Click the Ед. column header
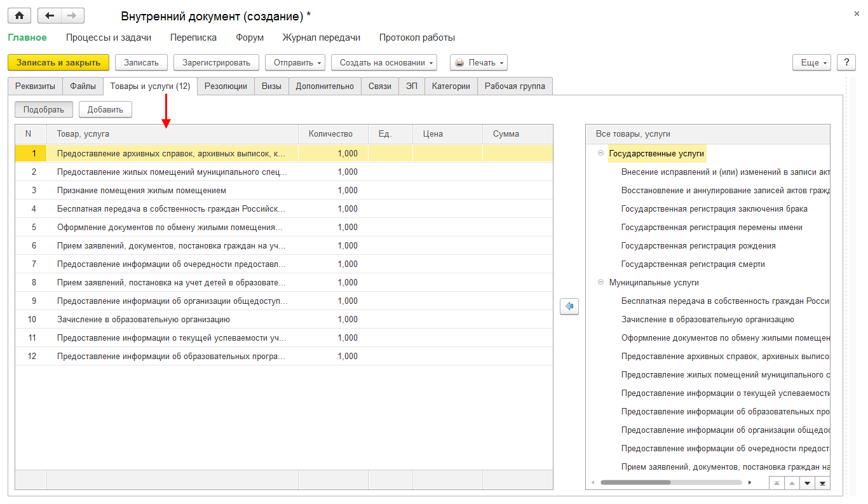 [x=391, y=134]
